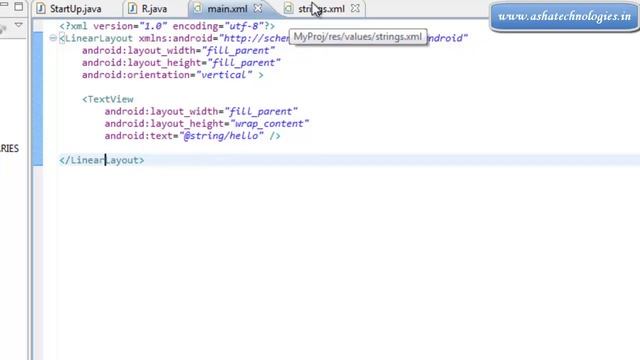Maximize the left side panel
The height and width of the screenshot is (360, 640).
pyautogui.click(x=19, y=6)
